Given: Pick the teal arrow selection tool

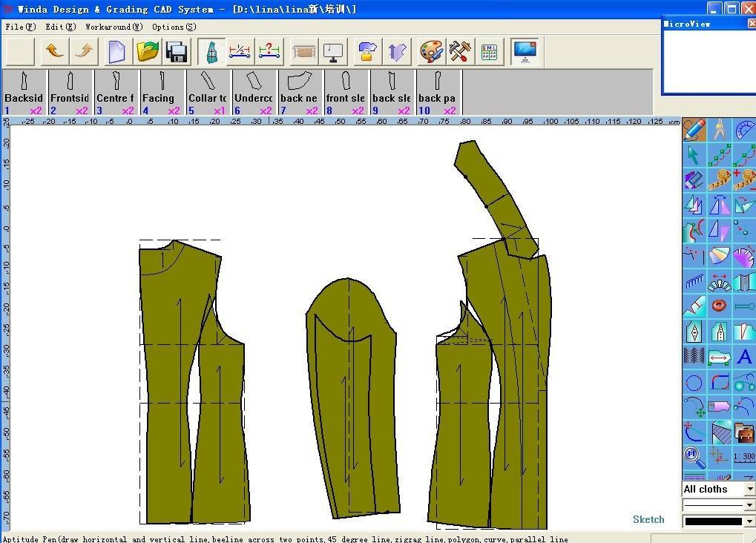Looking at the screenshot, I should 694,155.
